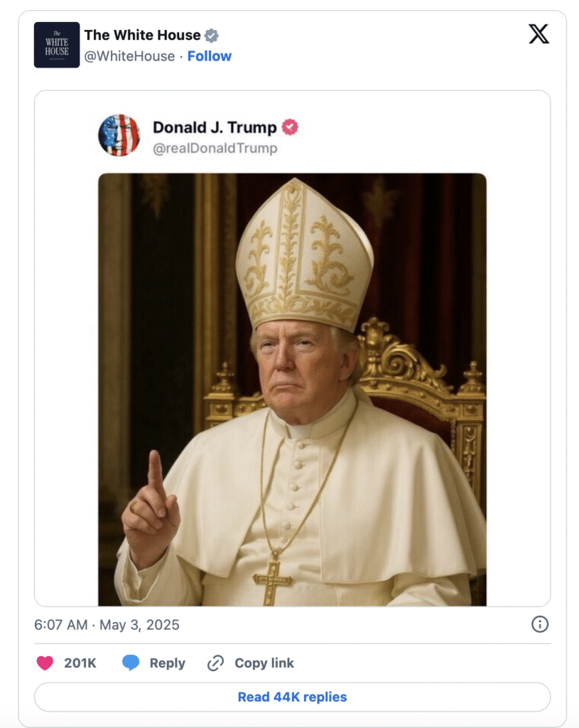Click the gray verified badge beside The White House
Image resolution: width=579 pixels, height=728 pixels.
[212, 36]
